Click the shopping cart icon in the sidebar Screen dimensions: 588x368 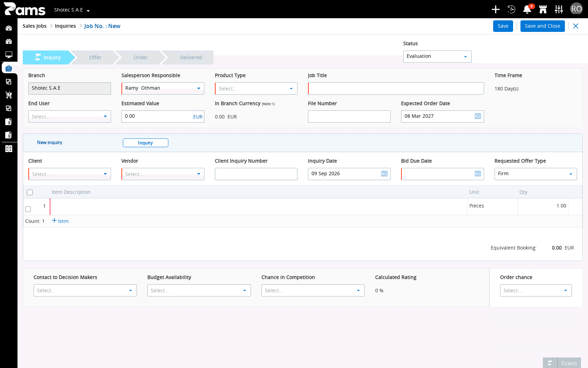coord(9,95)
